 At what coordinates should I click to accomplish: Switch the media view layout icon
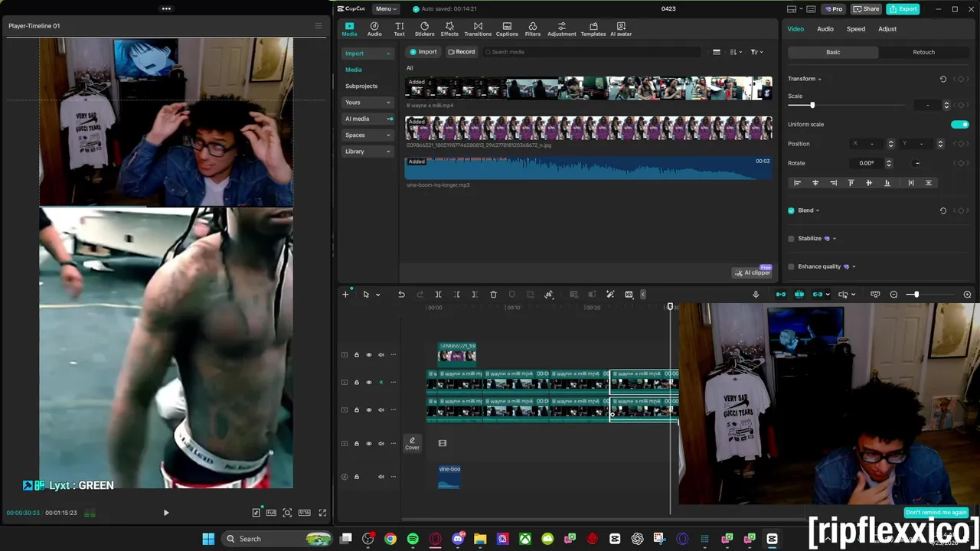point(717,52)
